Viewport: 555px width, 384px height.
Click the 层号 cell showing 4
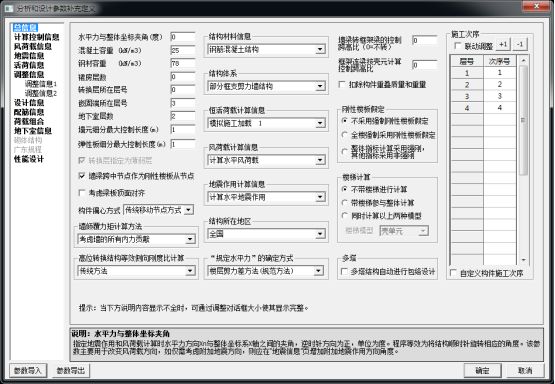[x=467, y=108]
